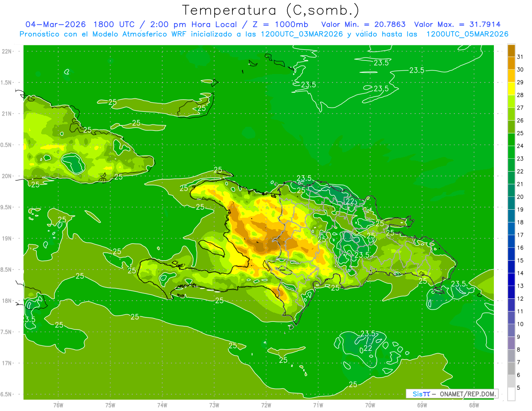
Task: Click the '20N' latitude axis label
Action: [x=7, y=176]
